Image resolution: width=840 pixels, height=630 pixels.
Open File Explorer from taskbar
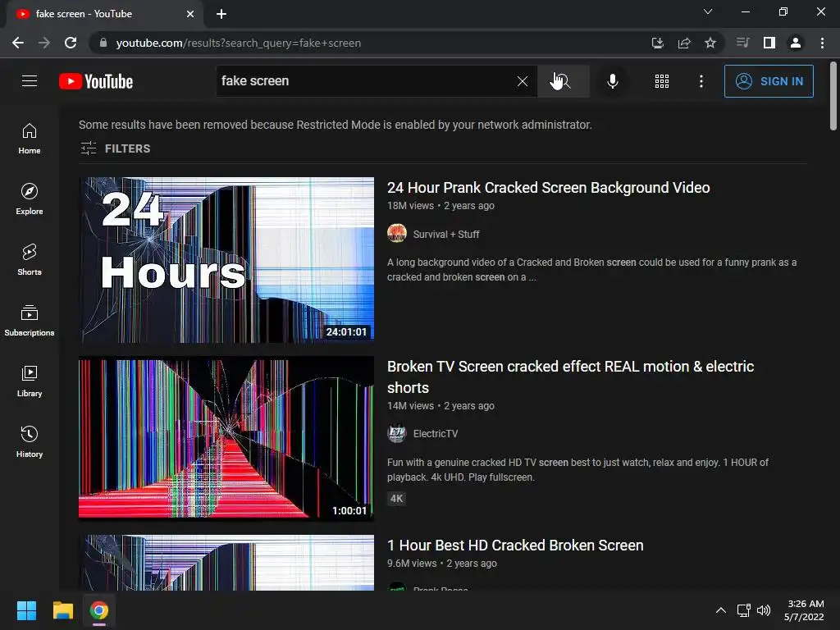[62, 610]
